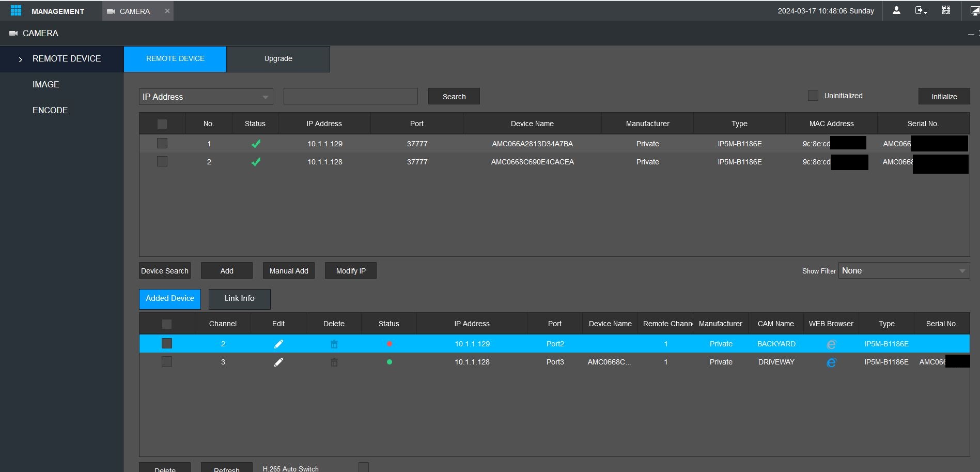Open web browser for BACKYARD camera
980x472 pixels.
tap(831, 344)
